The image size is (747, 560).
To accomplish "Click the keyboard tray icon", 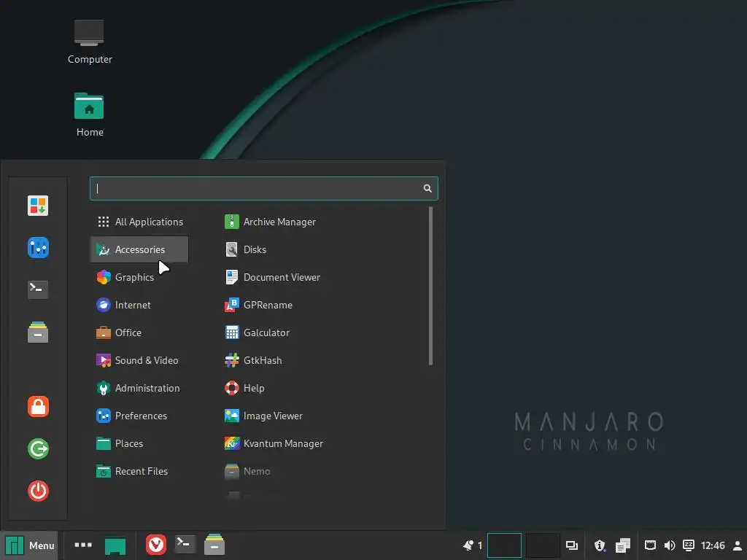I will click(x=689, y=545).
